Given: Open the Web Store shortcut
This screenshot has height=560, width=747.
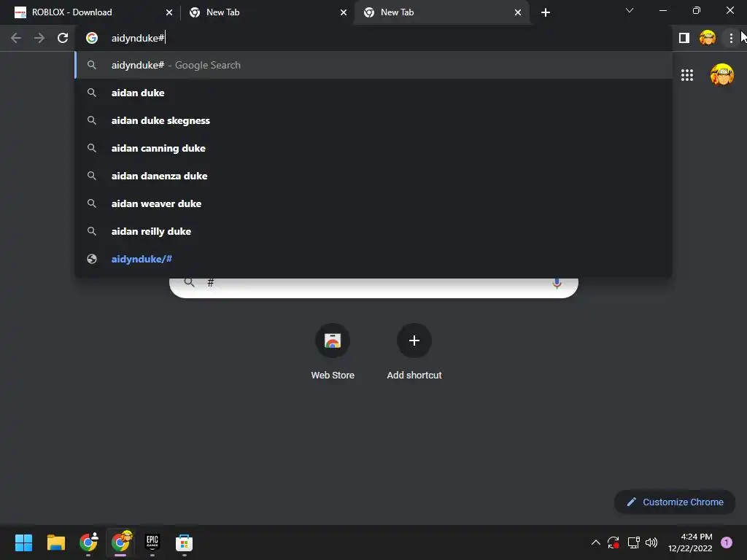Looking at the screenshot, I should 333,351.
